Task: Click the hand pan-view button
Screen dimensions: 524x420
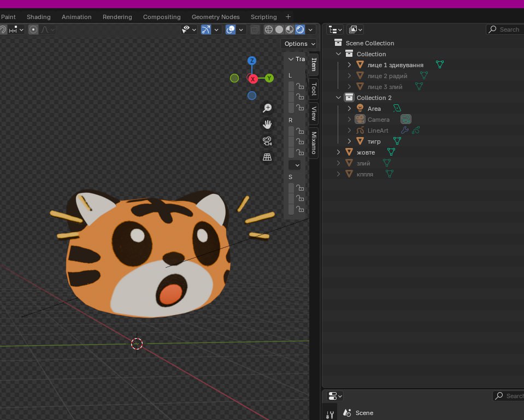Action: point(267,125)
